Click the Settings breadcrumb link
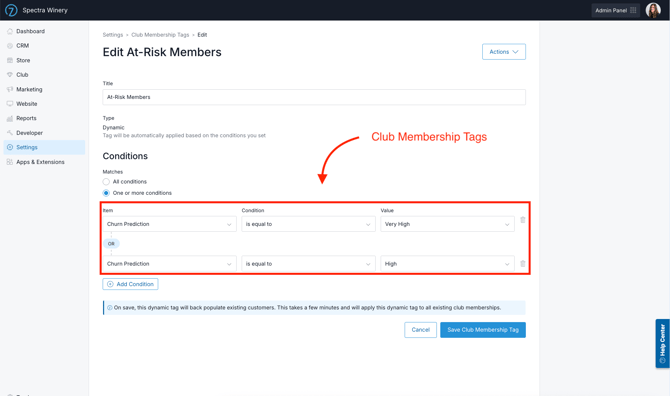 (112, 35)
